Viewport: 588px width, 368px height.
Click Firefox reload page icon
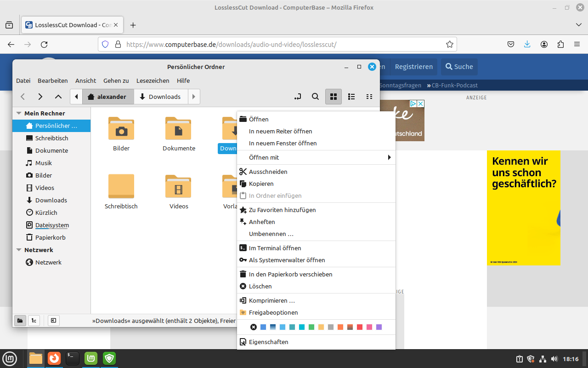click(x=44, y=45)
